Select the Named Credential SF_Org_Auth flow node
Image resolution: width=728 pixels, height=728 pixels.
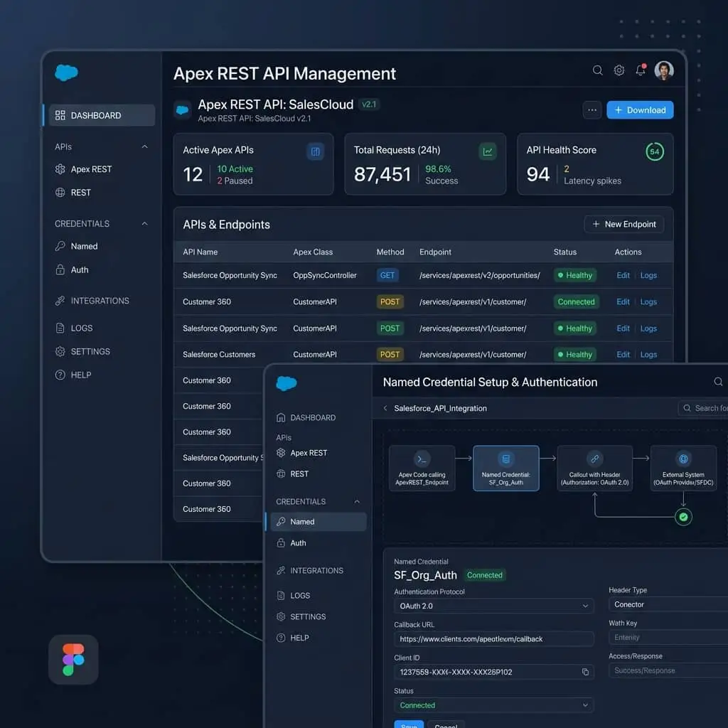[506, 468]
